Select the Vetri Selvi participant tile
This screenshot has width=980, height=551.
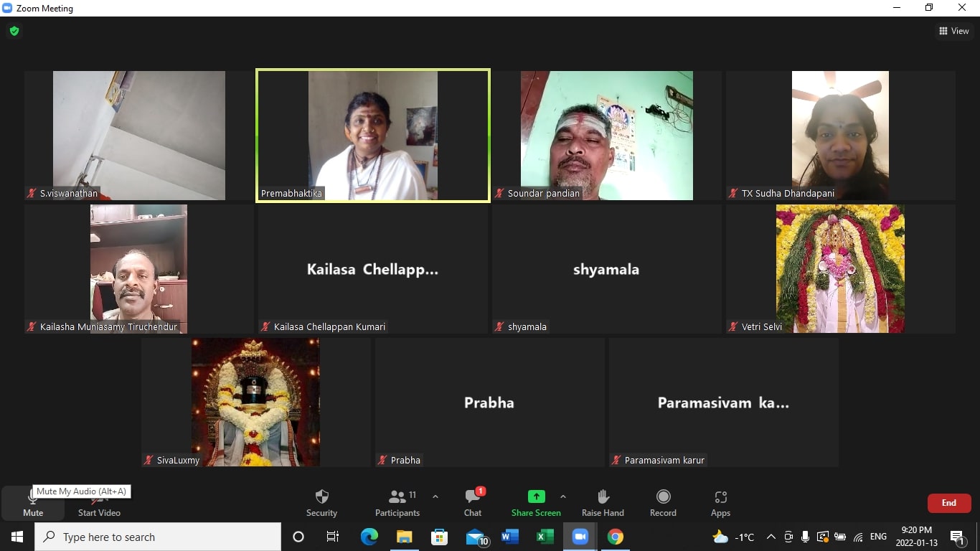[840, 269]
